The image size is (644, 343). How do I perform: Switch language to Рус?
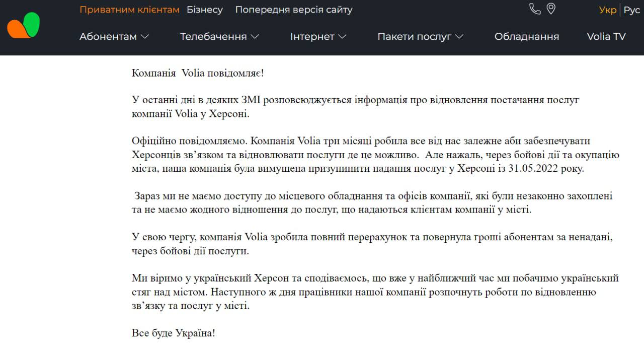pos(632,10)
